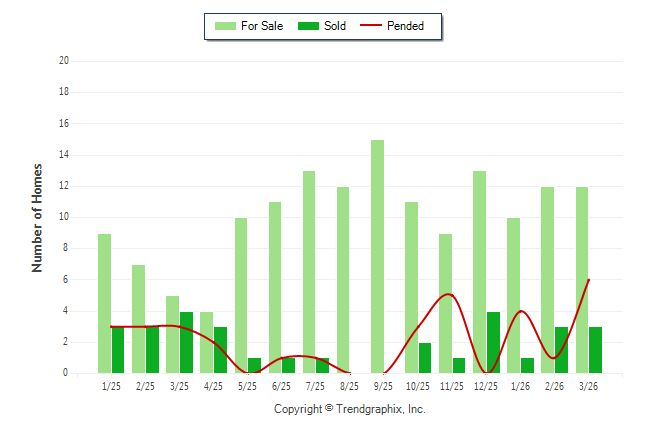Click the light green For Sale legend swatch

click(225, 26)
